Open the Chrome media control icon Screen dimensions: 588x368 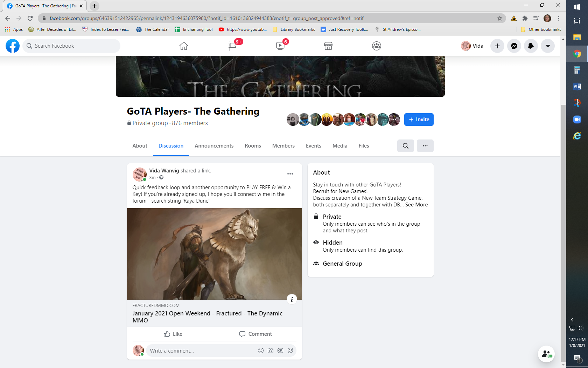[x=536, y=18]
